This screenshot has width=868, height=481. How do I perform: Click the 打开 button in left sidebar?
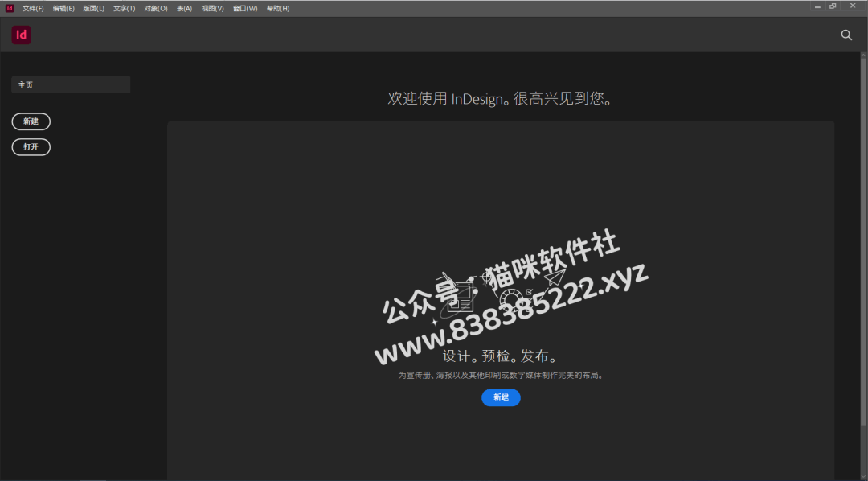(x=31, y=147)
